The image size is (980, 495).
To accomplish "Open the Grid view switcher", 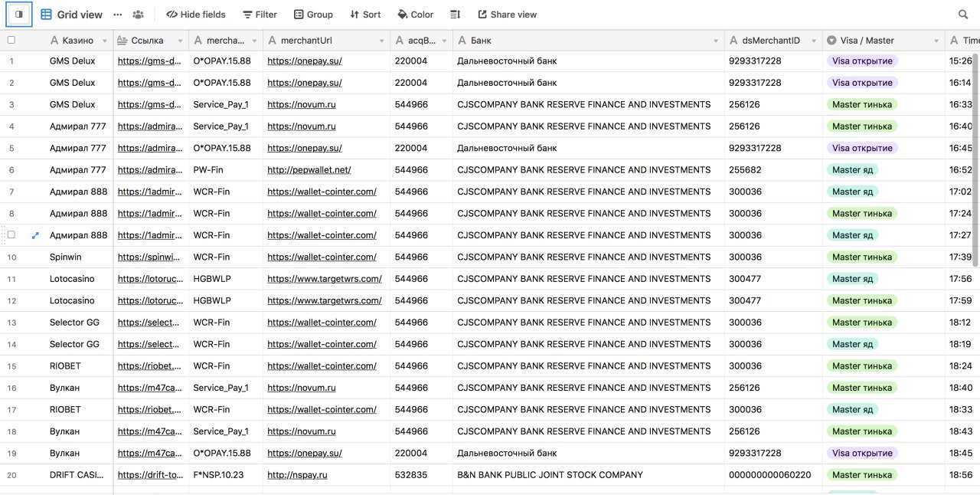I will click(72, 15).
